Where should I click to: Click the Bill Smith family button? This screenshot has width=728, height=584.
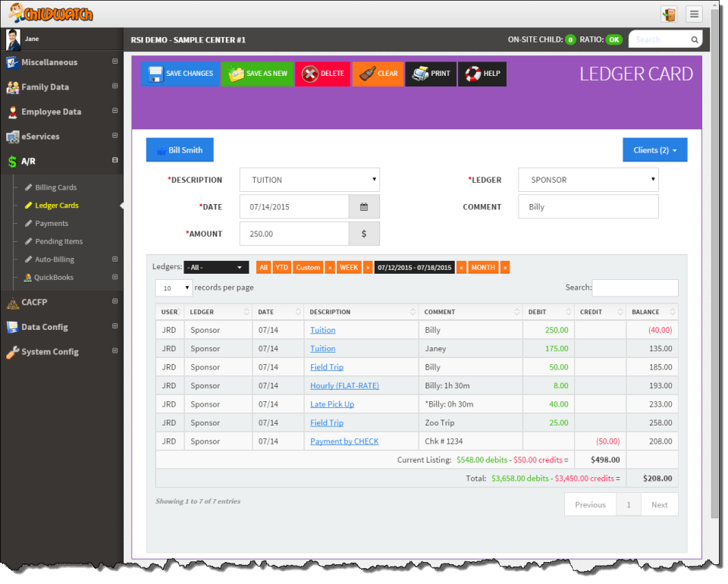click(180, 150)
